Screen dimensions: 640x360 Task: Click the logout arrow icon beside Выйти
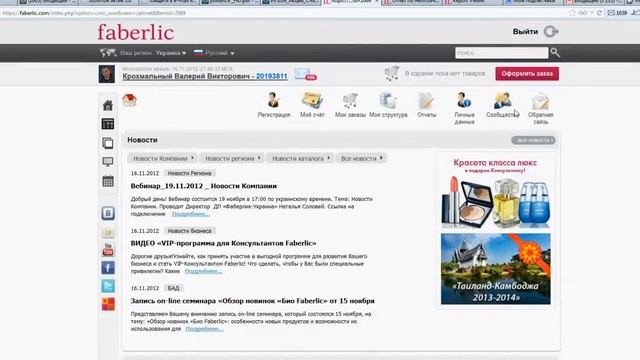pyautogui.click(x=551, y=31)
